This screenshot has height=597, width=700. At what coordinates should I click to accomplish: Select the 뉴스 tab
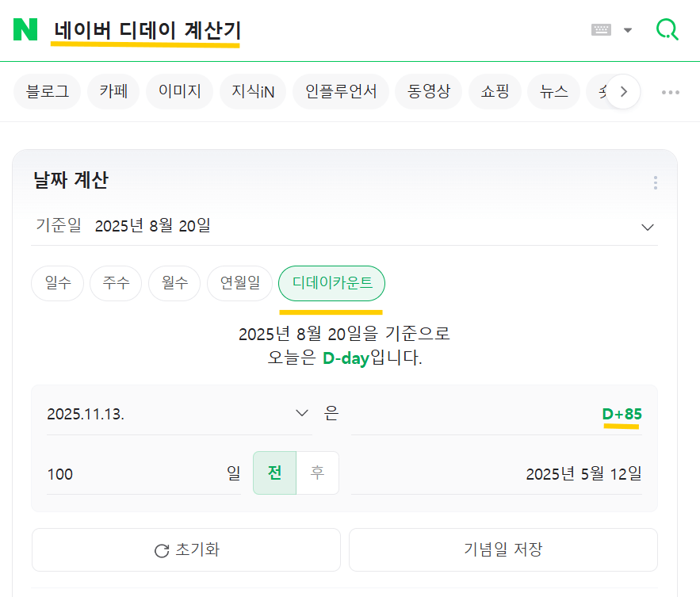pyautogui.click(x=553, y=91)
